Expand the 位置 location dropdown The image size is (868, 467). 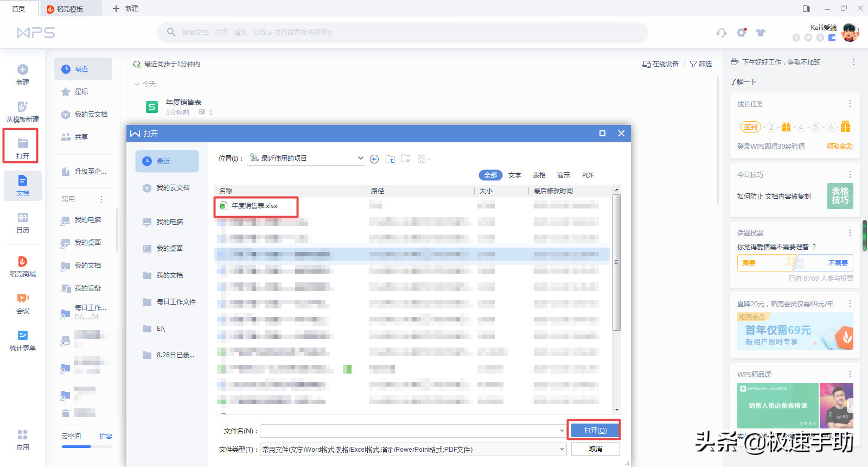pos(360,158)
